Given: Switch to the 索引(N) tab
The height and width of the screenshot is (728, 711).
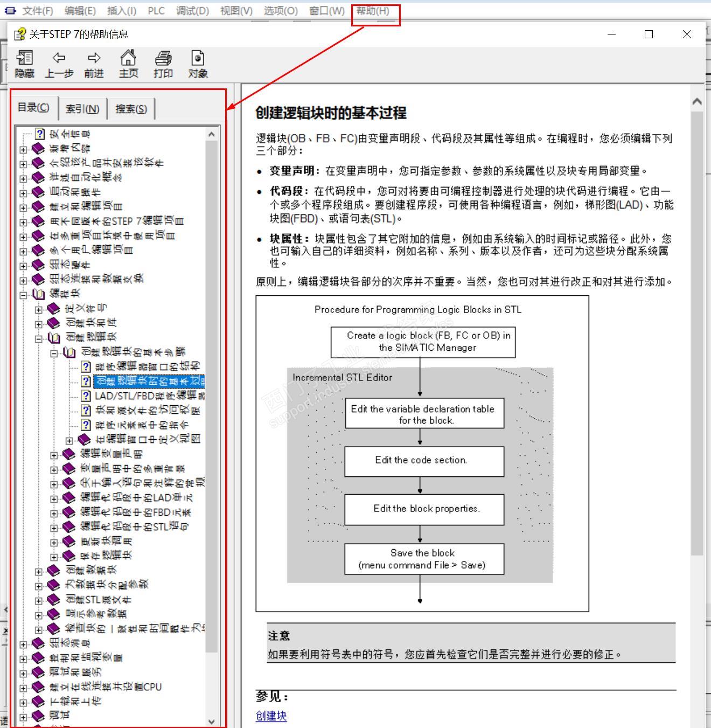Looking at the screenshot, I should (x=82, y=109).
